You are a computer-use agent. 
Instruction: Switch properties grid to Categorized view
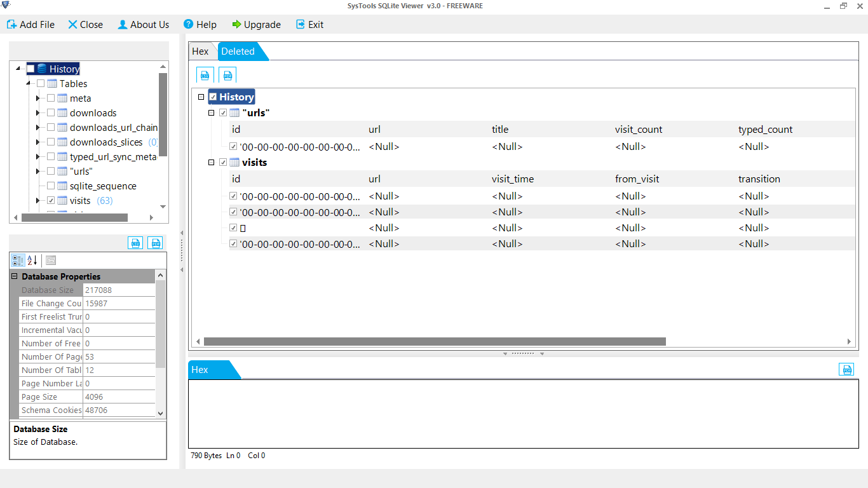click(x=18, y=261)
